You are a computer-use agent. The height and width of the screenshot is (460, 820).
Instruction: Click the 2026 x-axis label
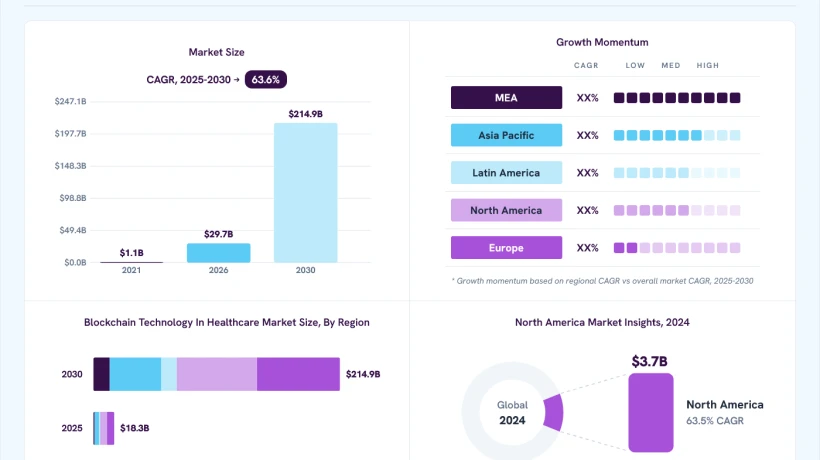click(x=219, y=270)
